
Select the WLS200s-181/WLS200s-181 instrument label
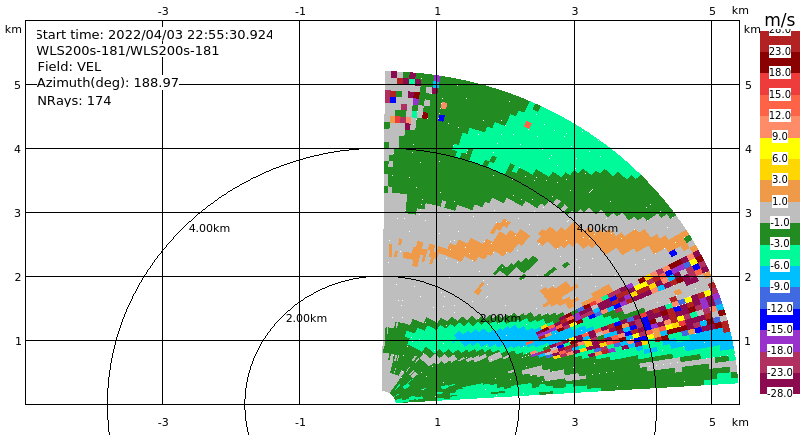coord(128,51)
